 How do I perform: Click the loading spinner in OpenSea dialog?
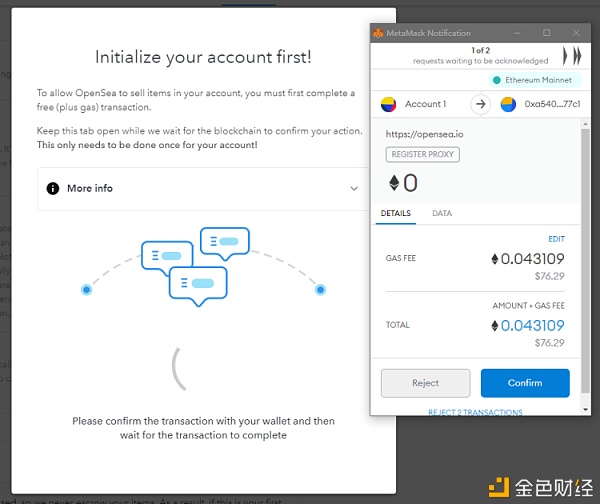pyautogui.click(x=179, y=369)
